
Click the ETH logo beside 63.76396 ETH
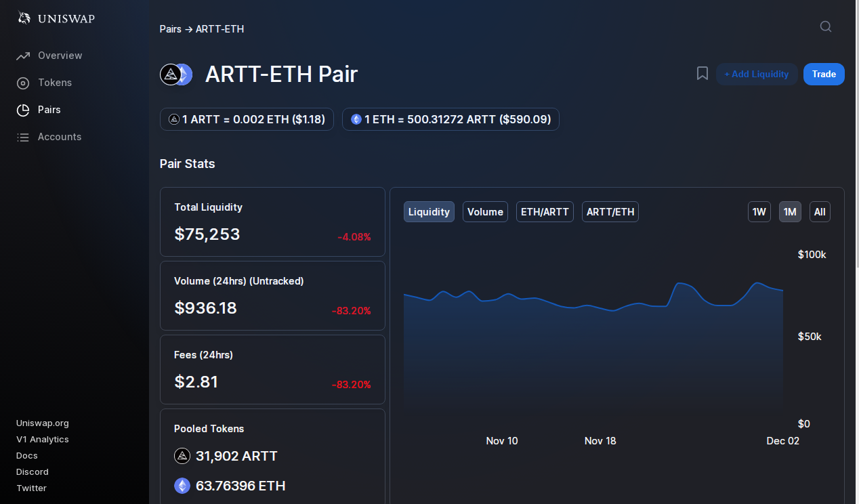182,486
